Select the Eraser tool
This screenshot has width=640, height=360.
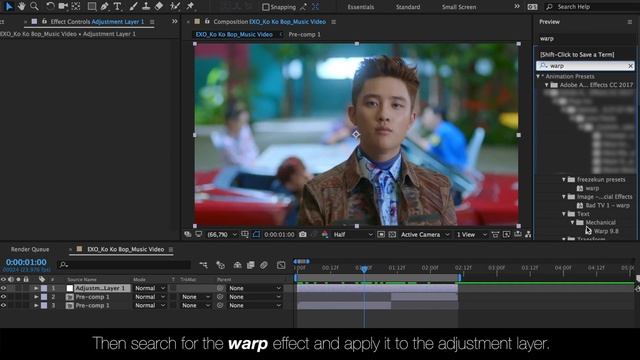[x=159, y=6]
